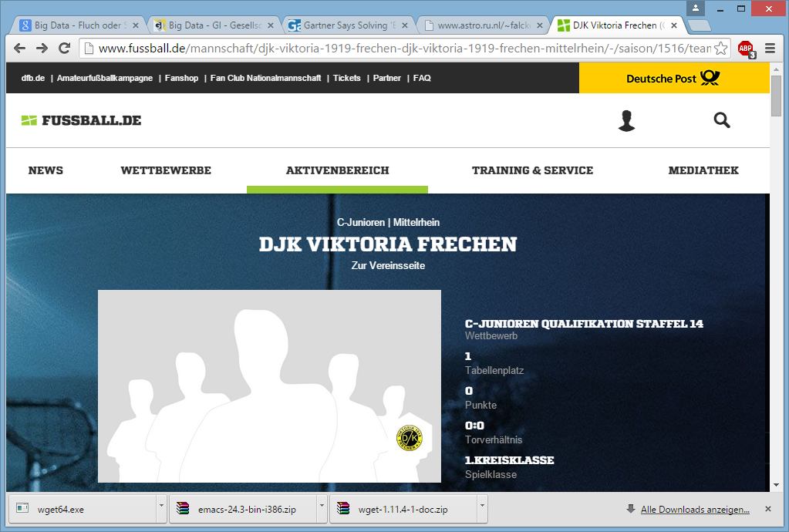This screenshot has width=789, height=532.
Task: Click the Deutsche Post banner
Action: click(673, 78)
